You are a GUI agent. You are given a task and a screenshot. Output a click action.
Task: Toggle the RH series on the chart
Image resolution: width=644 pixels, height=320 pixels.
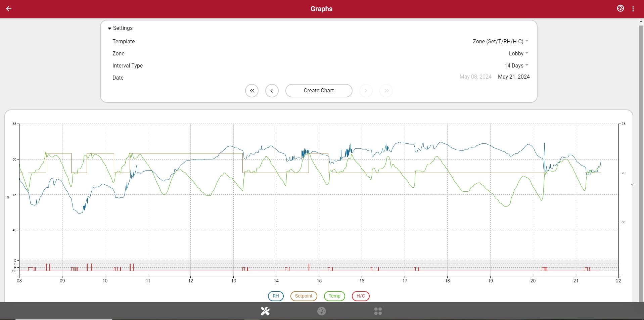[x=275, y=296]
